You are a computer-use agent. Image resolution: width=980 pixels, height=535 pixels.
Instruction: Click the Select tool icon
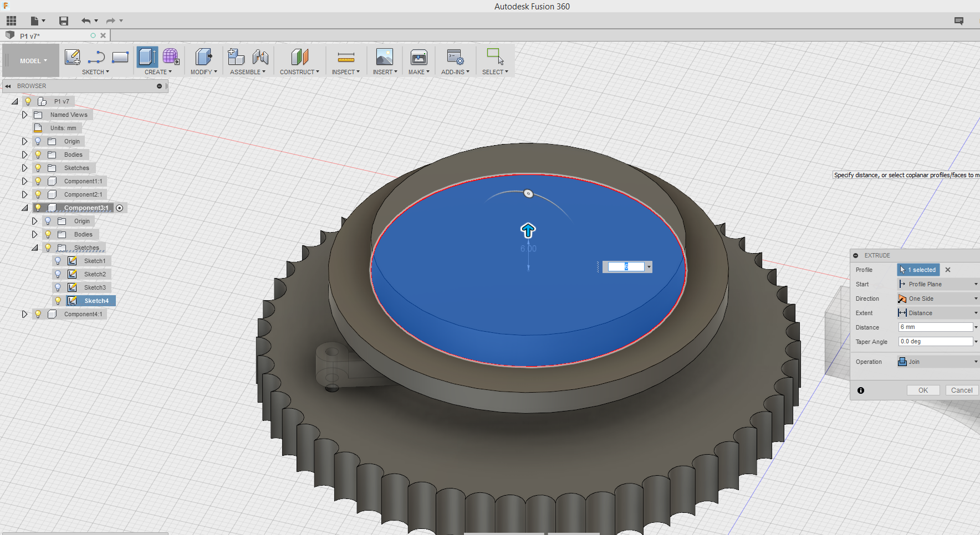[x=495, y=56]
